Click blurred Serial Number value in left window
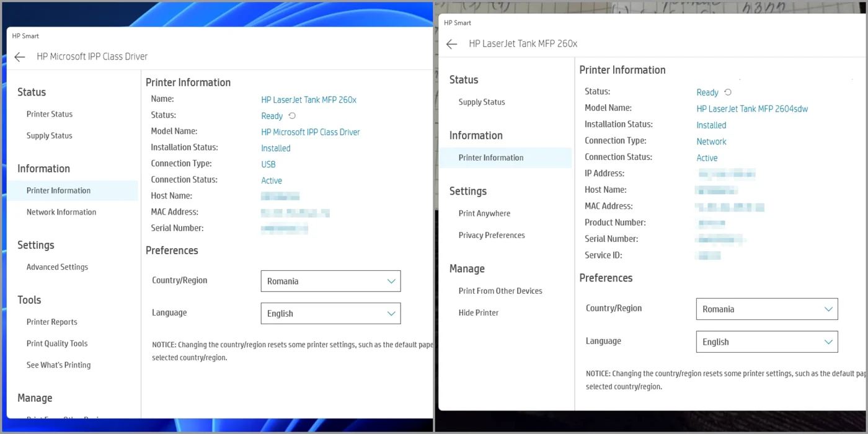 point(284,229)
